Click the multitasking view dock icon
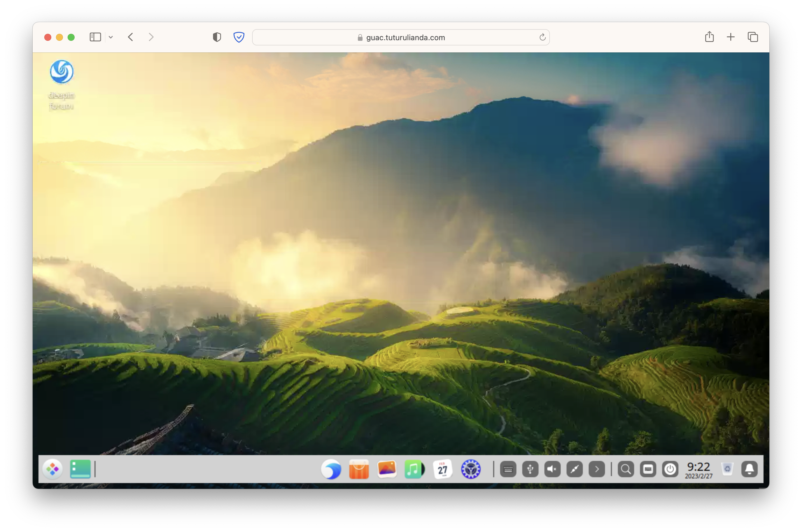Screen dimensions: 802x532 (80, 469)
